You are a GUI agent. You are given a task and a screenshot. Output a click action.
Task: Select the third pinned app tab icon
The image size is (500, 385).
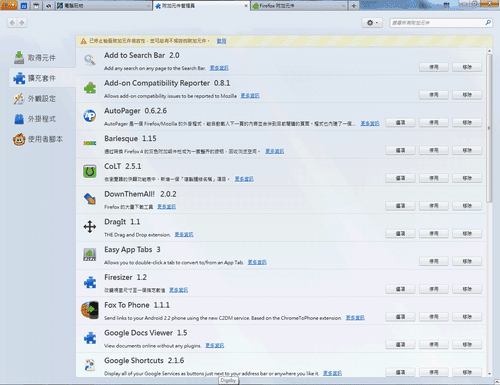[x=49, y=6]
